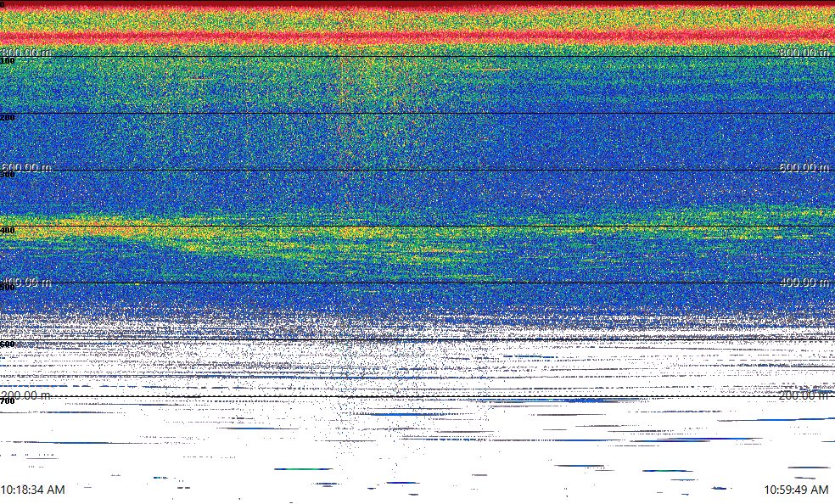Select the right-edge 600.00 m depth label
The height and width of the screenshot is (504, 835).
[804, 167]
